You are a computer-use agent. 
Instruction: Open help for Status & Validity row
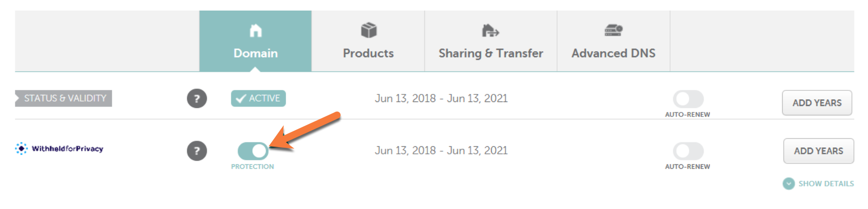click(197, 98)
